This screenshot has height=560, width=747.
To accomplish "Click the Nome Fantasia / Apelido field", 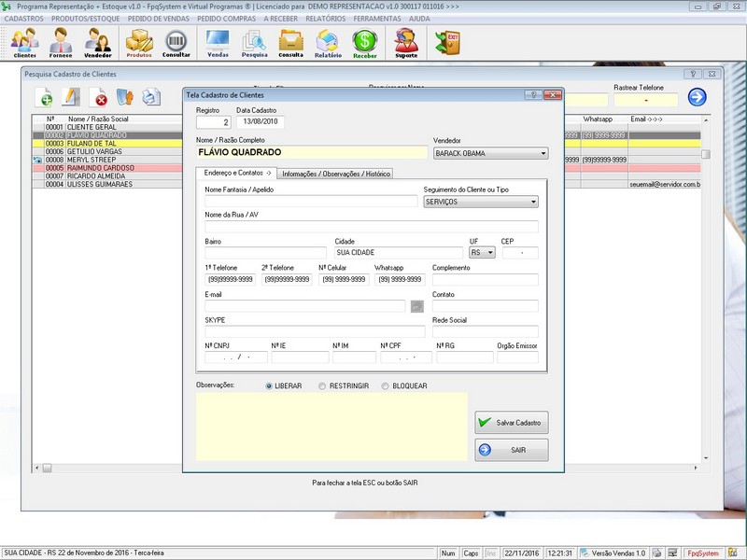I will coord(311,202).
